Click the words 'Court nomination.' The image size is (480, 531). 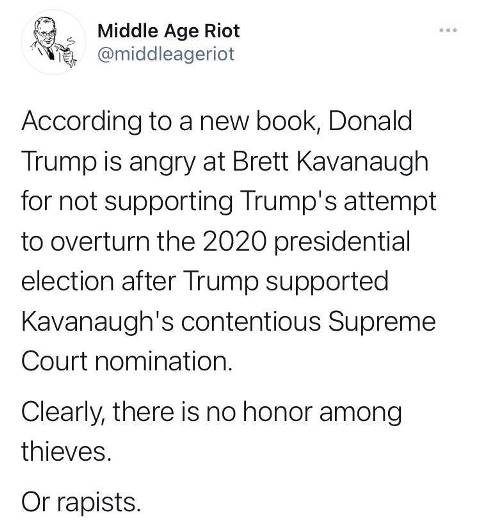(x=127, y=361)
